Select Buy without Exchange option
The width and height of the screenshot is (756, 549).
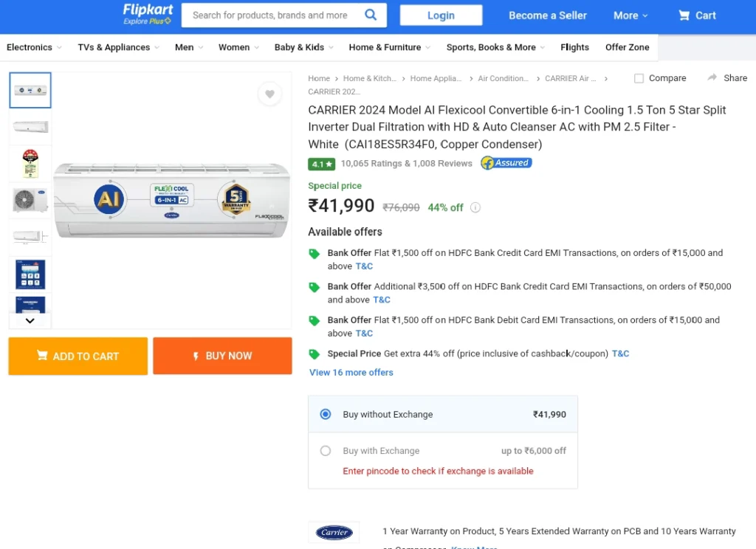point(326,414)
